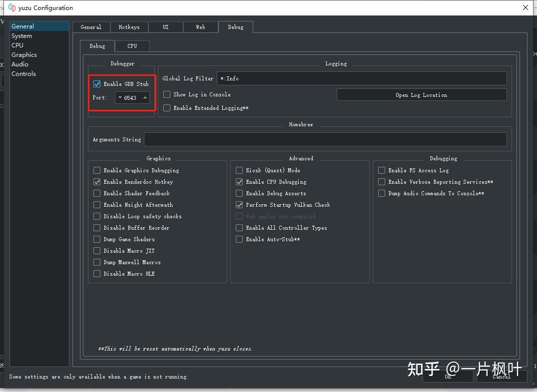Select the inner Debug sub-tab
The height and width of the screenshot is (392, 537).
pos(97,46)
